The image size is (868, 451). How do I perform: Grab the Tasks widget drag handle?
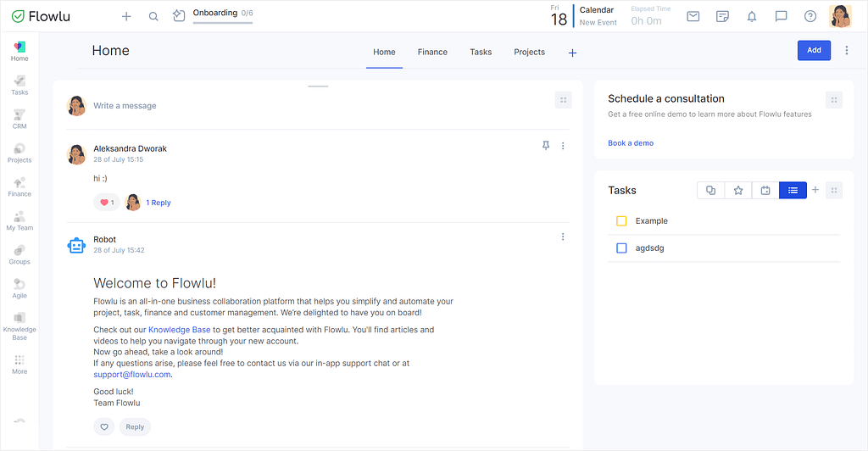coord(834,191)
